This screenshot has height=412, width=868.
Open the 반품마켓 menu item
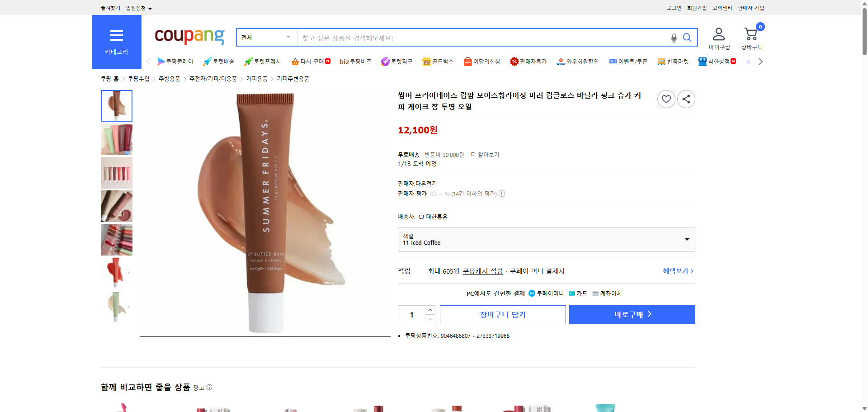(673, 61)
